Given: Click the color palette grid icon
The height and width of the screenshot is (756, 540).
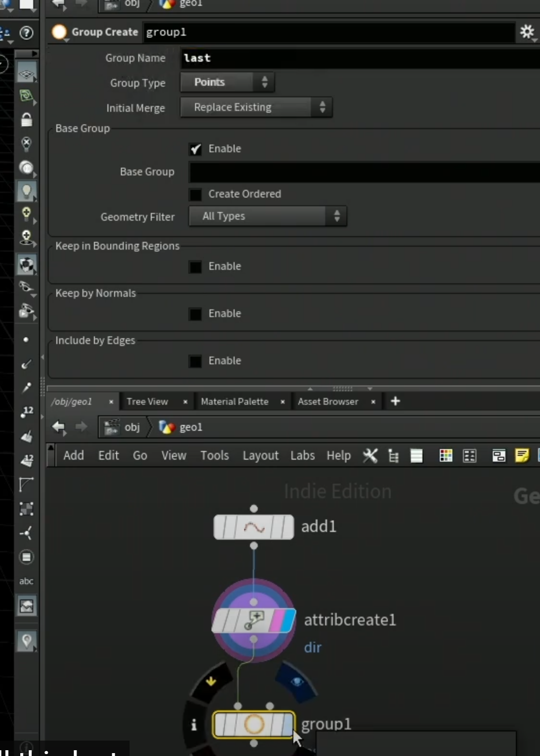Looking at the screenshot, I should [x=446, y=455].
